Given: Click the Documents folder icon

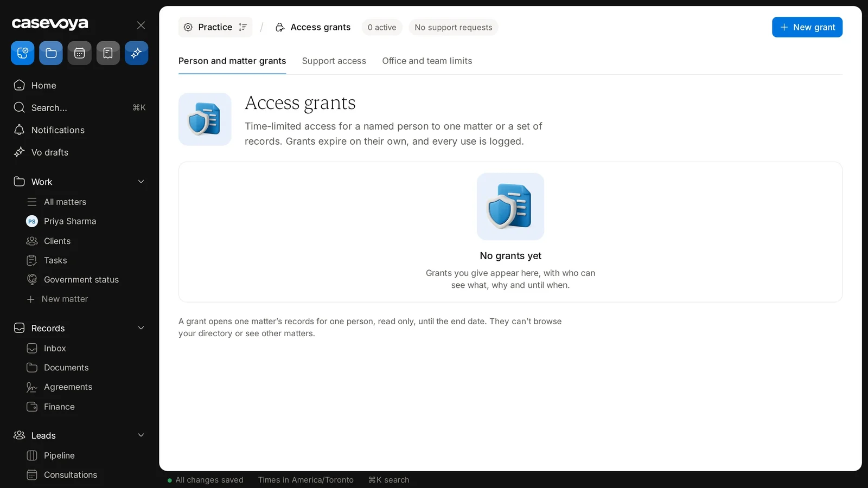Looking at the screenshot, I should 32,368.
